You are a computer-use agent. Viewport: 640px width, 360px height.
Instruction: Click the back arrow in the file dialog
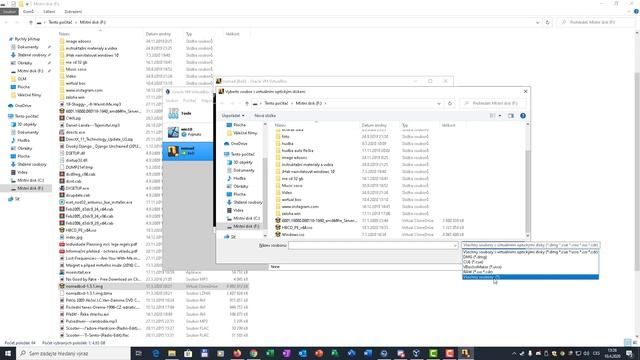pyautogui.click(x=222, y=103)
